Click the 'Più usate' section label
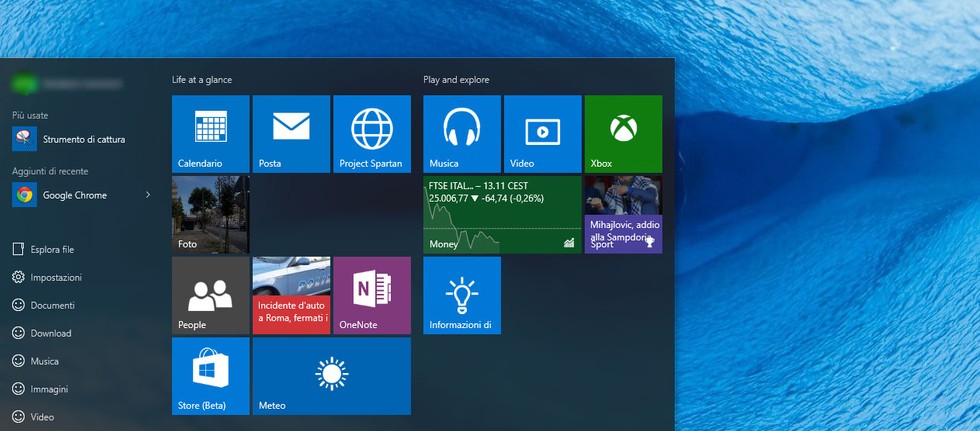Viewport: 980px width, 431px height. click(30, 116)
